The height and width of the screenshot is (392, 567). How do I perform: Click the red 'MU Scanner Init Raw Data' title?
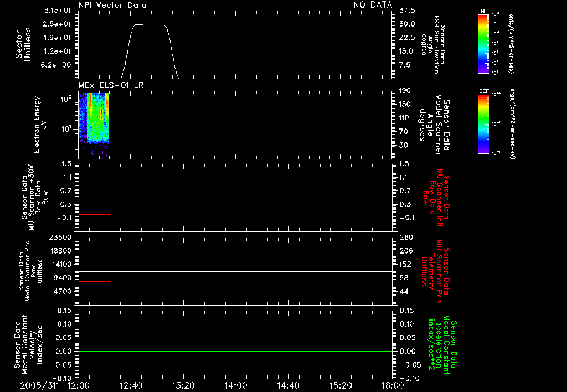(x=436, y=198)
